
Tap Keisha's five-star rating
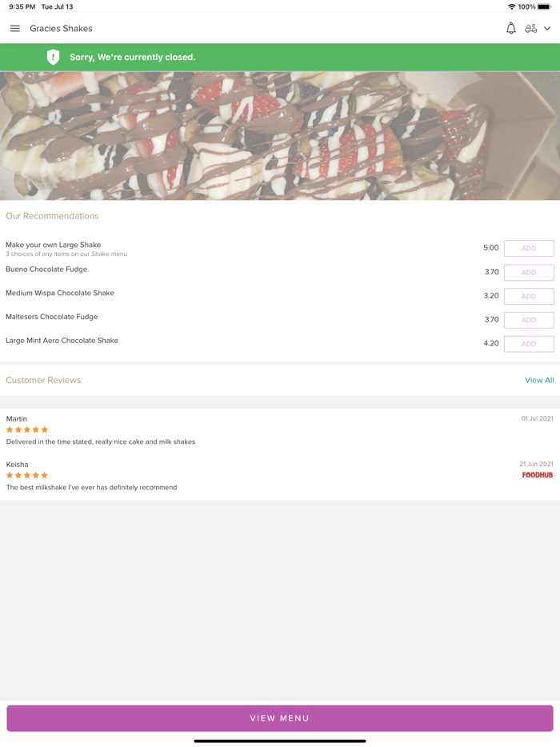(26, 475)
